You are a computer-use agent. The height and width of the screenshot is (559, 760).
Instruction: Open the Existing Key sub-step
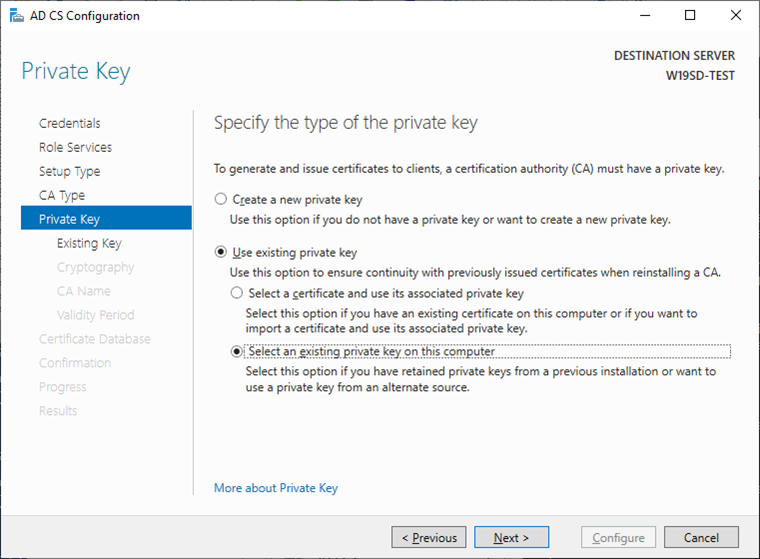pyautogui.click(x=89, y=243)
